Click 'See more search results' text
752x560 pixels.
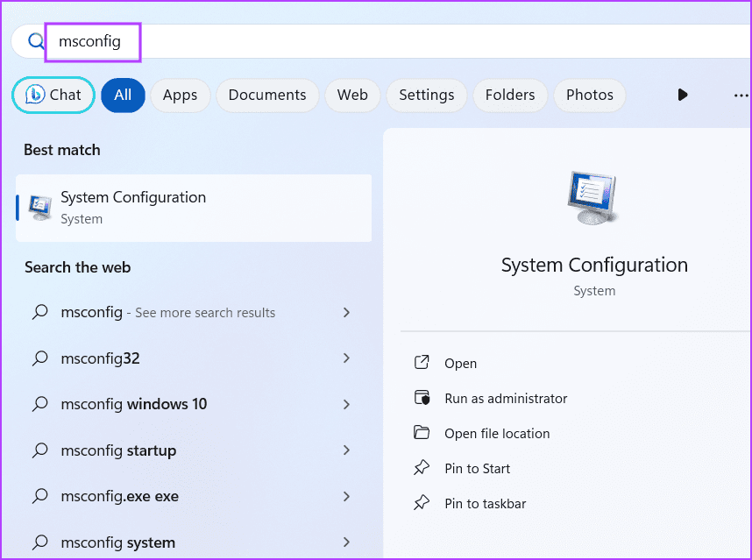pyautogui.click(x=205, y=313)
